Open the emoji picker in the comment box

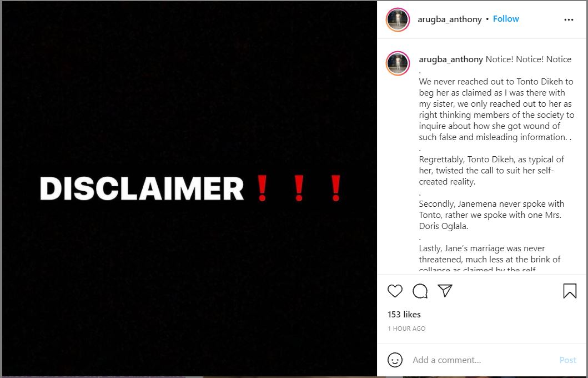tap(395, 360)
